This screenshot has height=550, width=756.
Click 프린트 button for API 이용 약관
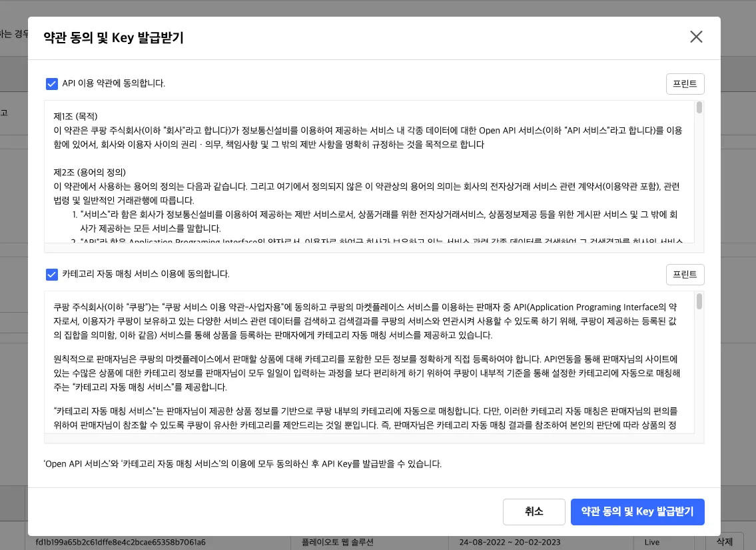[x=685, y=84]
